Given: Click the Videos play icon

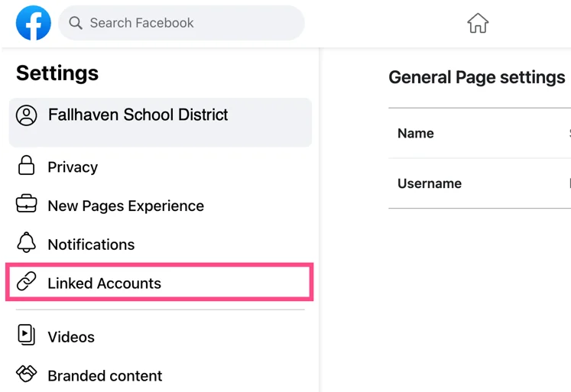Looking at the screenshot, I should tap(27, 335).
